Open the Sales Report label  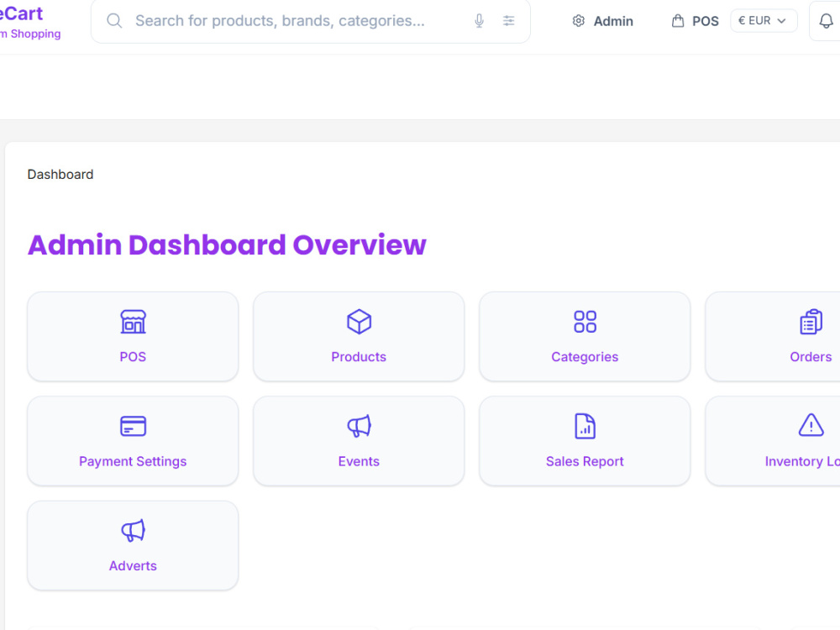tap(585, 462)
